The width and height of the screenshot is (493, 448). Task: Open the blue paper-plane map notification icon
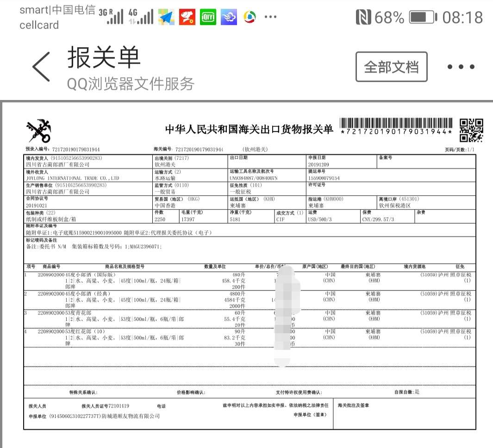coord(166,17)
